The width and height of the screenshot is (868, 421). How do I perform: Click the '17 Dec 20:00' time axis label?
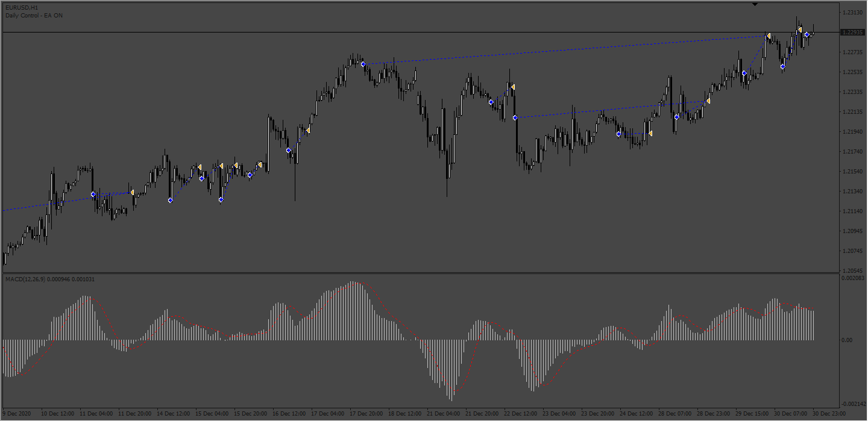[x=366, y=414]
